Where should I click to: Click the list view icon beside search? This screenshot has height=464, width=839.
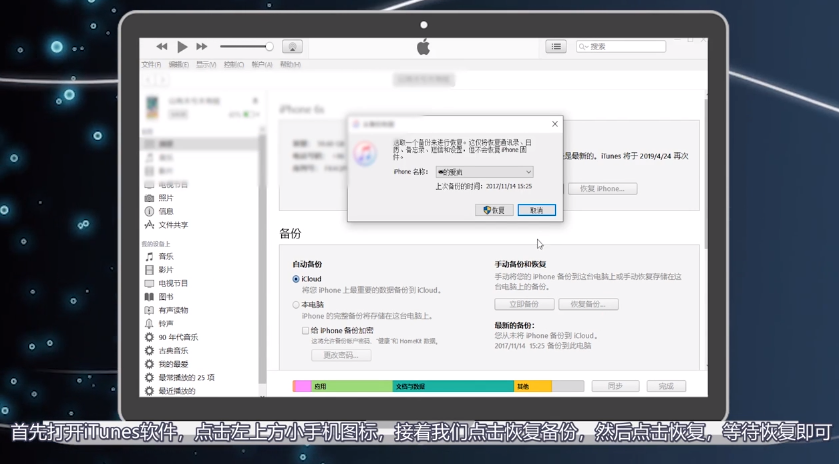click(x=556, y=47)
